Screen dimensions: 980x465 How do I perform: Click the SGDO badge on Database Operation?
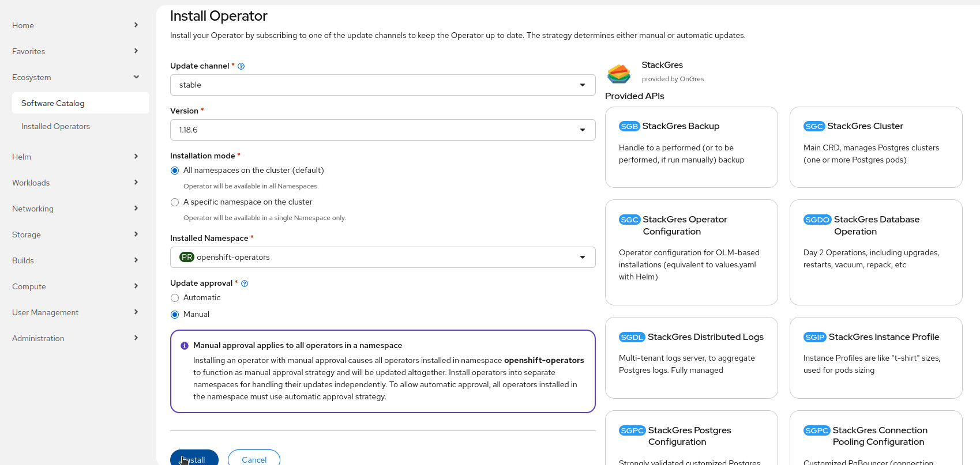click(x=817, y=220)
